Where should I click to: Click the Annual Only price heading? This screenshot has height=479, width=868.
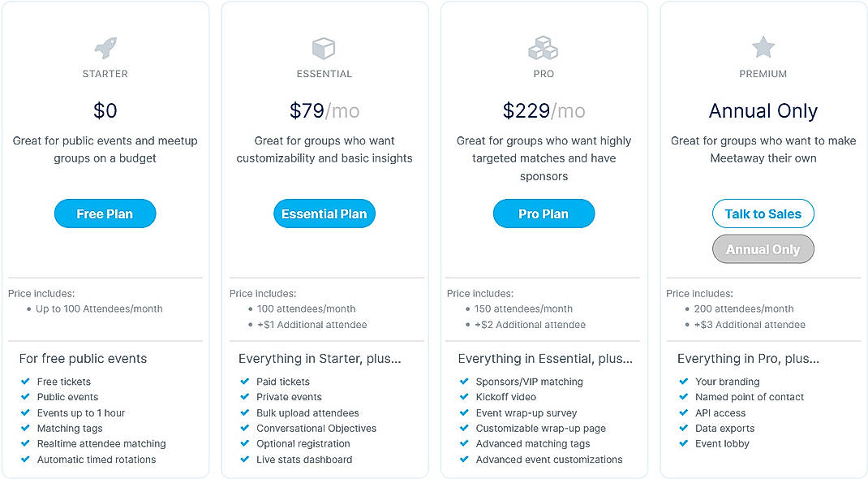(763, 111)
